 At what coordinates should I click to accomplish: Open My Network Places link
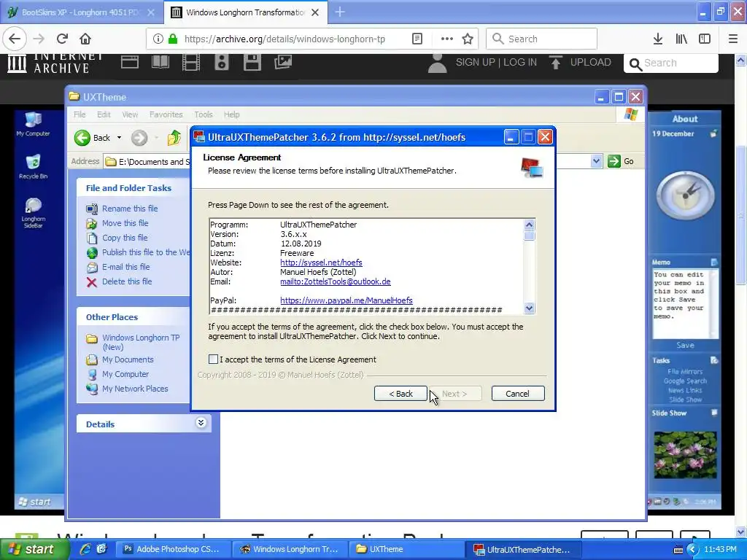coord(135,389)
